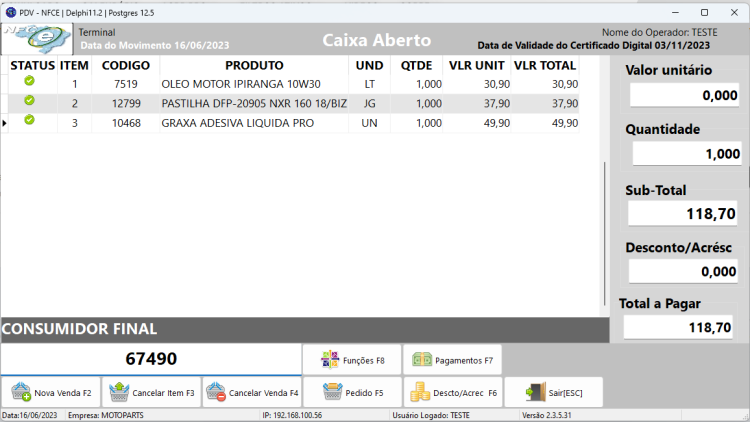Image resolution: width=750 pixels, height=422 pixels.
Task: Click the Cancelar Item F3 basket icon
Action: coord(119,392)
